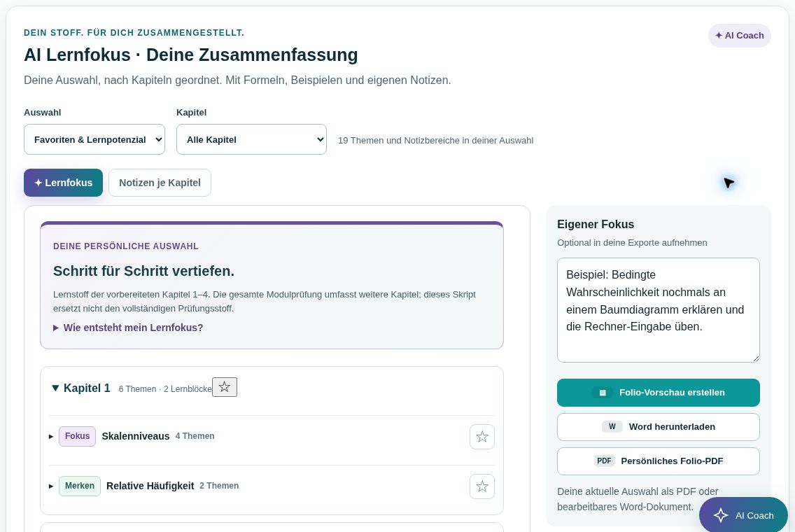Click the '19 Themen und Notizbereiche' count text

pyautogui.click(x=435, y=141)
